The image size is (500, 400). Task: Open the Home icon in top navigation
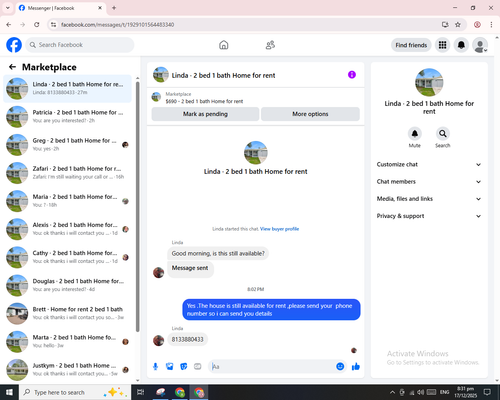[224, 45]
